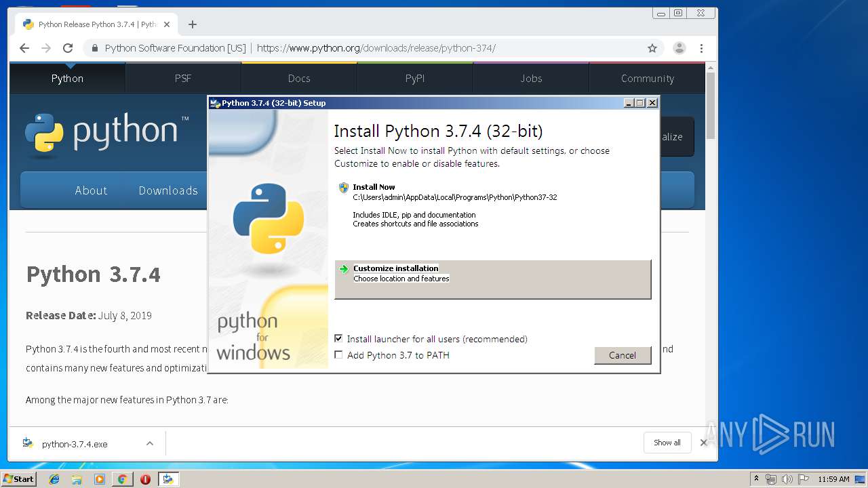This screenshot has width=868, height=488.
Task: Select the Python Release browser tab
Action: 97,24
